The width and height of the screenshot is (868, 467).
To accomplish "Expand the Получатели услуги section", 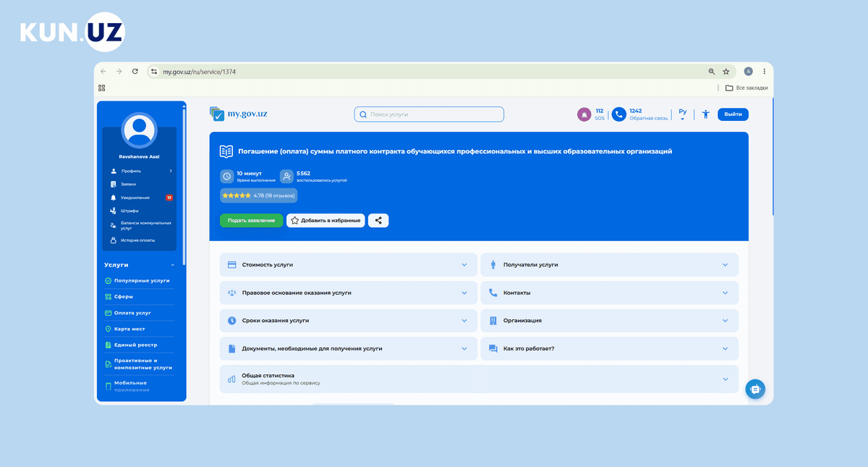I will [x=610, y=265].
